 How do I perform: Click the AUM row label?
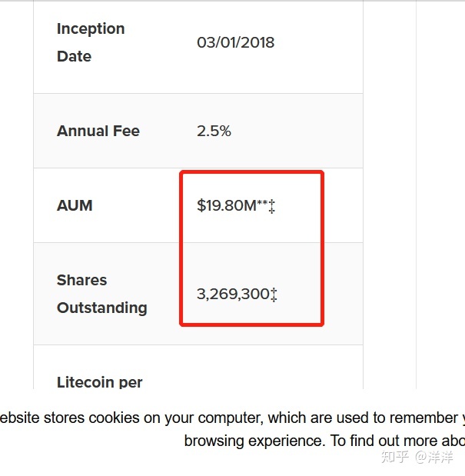click(75, 205)
